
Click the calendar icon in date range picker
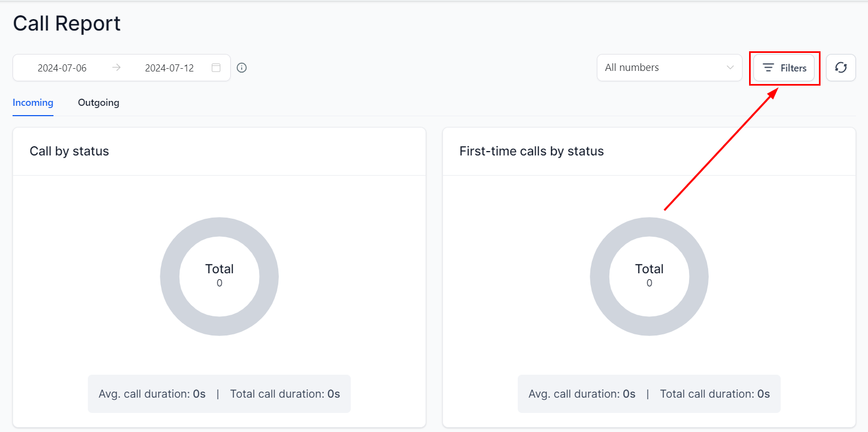216,68
